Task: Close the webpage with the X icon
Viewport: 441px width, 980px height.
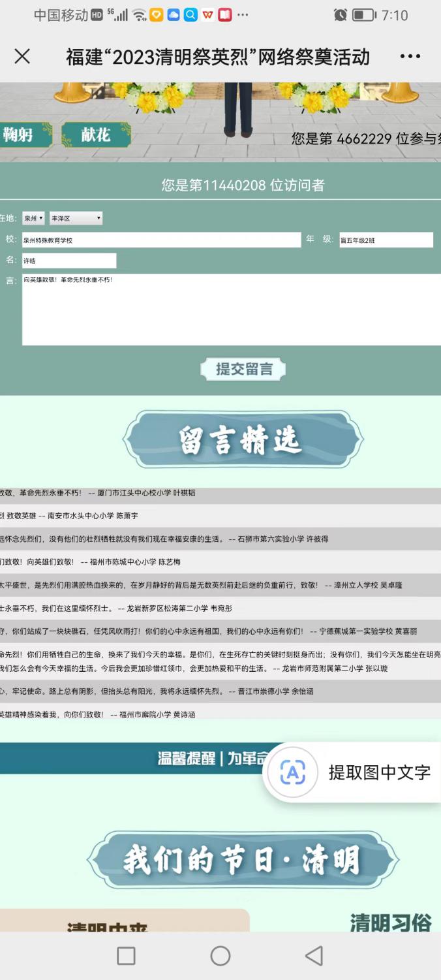Action: click(x=22, y=57)
